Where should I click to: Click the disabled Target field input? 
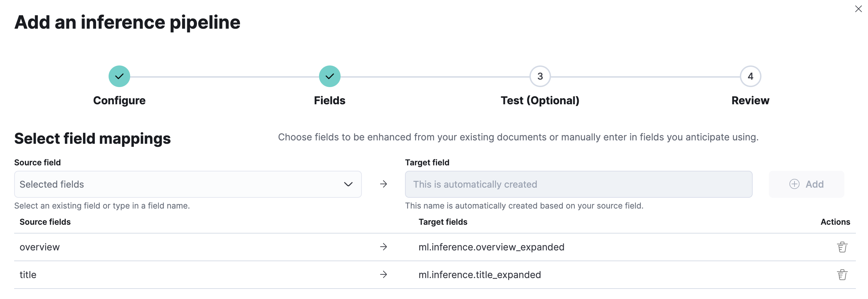(578, 184)
